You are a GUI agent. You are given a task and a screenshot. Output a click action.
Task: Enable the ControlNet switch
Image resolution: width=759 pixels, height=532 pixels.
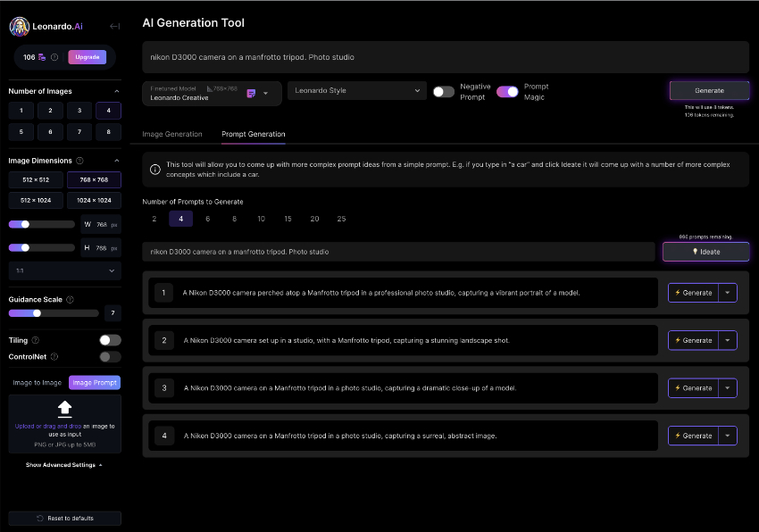(x=111, y=357)
